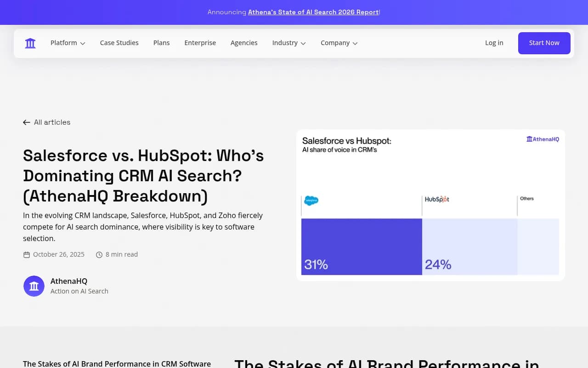The width and height of the screenshot is (588, 368).
Task: Open the State of AI Search 2026 Report link
Action: tap(313, 12)
